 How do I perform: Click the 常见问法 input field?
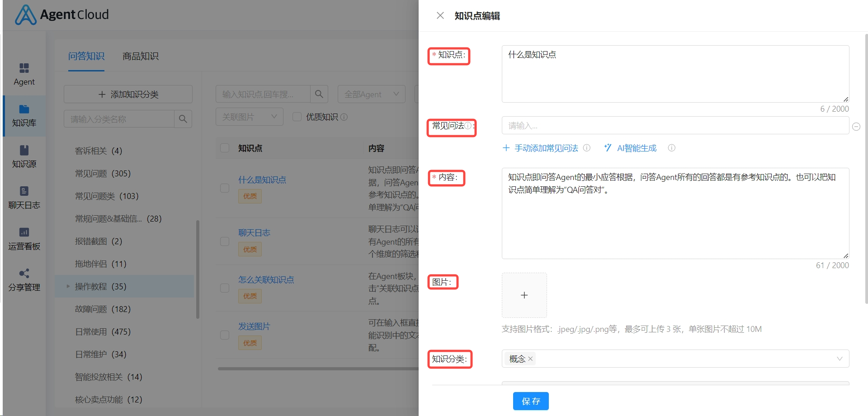[x=675, y=125]
